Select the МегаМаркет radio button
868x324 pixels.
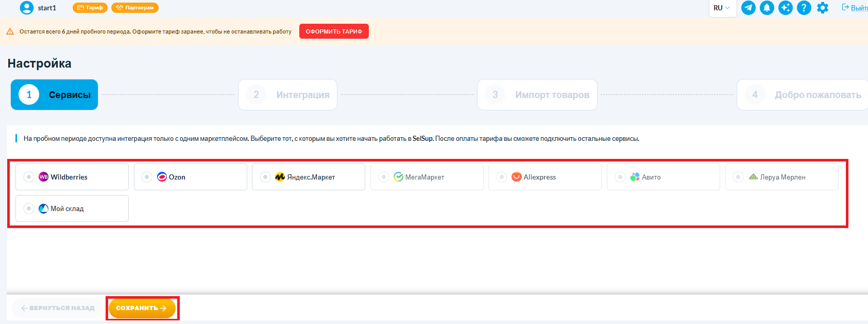pos(384,177)
